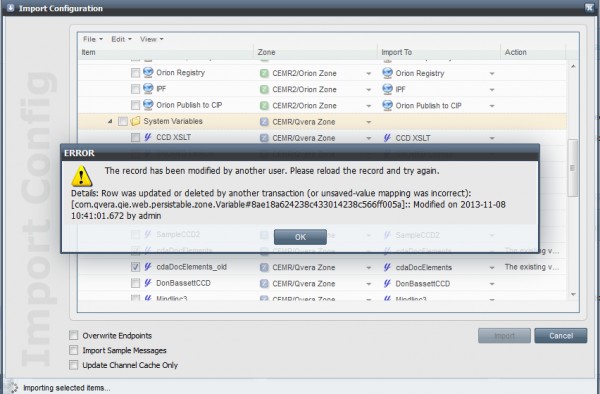
Task: Open Zone dropdown for Orion Registry row
Action: point(368,73)
